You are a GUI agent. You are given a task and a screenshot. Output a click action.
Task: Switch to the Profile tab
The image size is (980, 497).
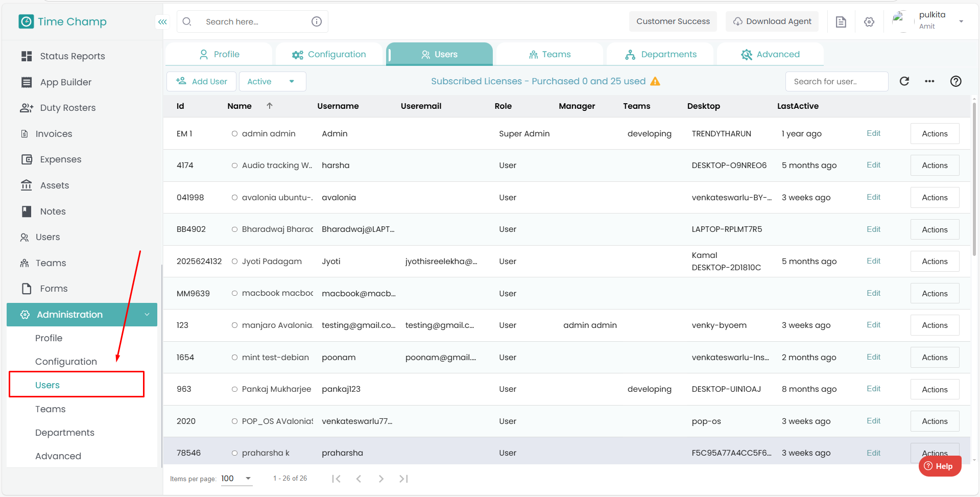point(219,54)
